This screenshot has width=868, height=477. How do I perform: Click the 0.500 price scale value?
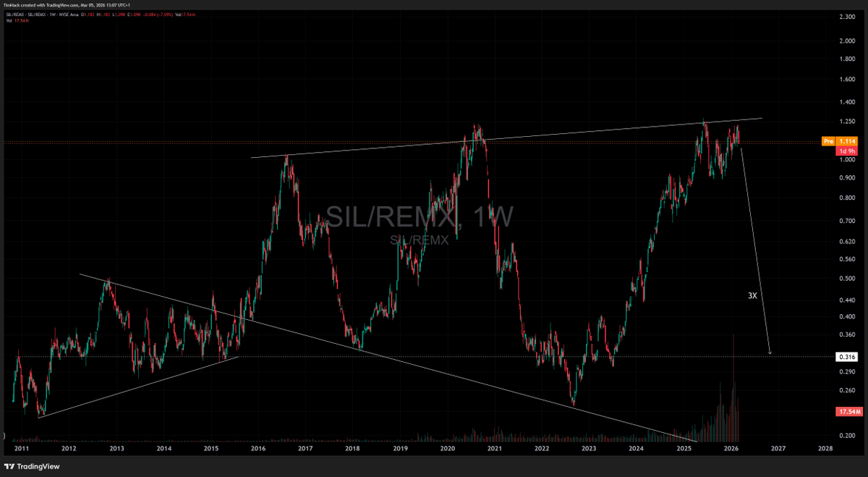tap(847, 278)
